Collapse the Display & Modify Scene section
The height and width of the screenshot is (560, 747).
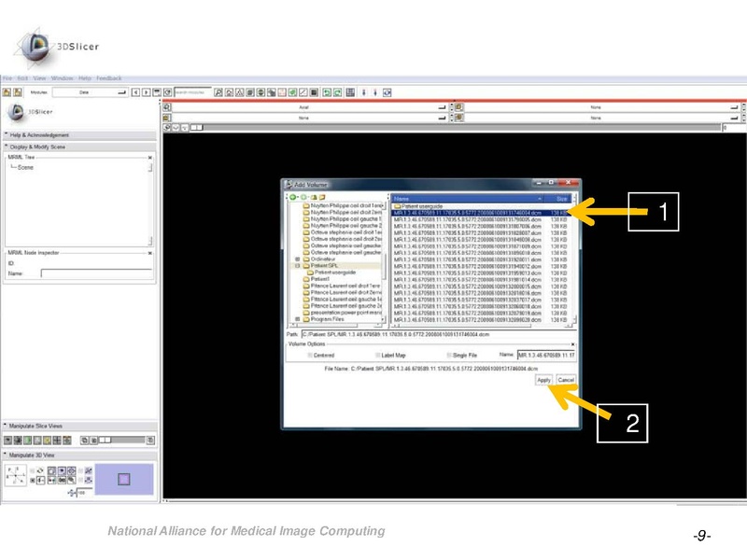click(79, 147)
